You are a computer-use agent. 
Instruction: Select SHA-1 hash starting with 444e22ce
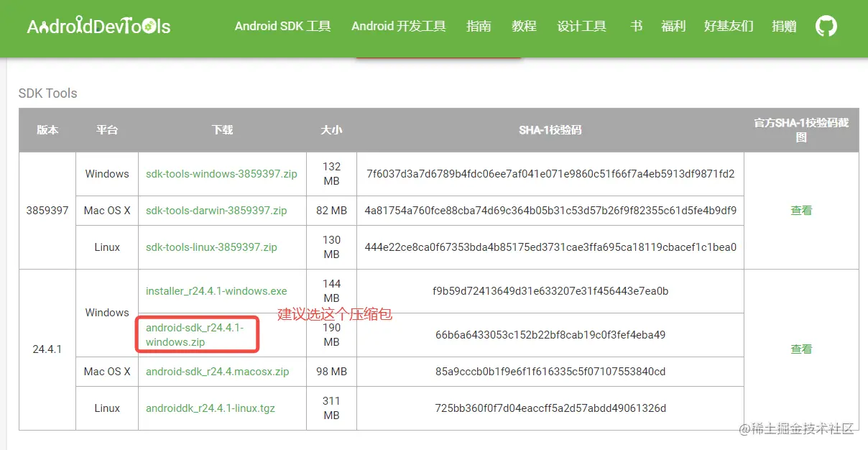550,247
